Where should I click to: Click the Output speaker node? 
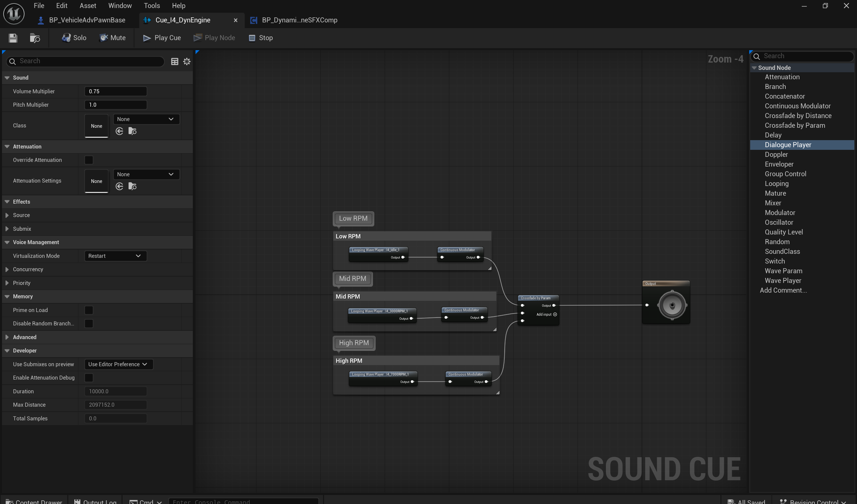click(666, 302)
